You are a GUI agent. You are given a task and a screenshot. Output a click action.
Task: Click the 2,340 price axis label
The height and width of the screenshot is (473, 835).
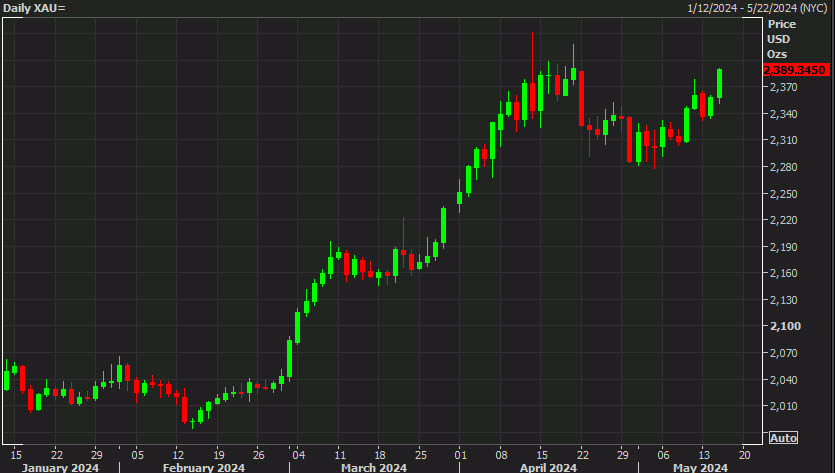(783, 114)
